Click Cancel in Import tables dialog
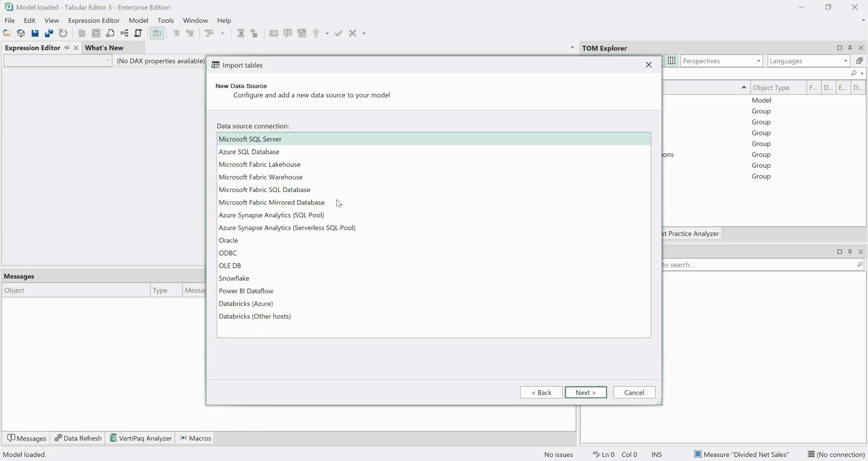 634,392
